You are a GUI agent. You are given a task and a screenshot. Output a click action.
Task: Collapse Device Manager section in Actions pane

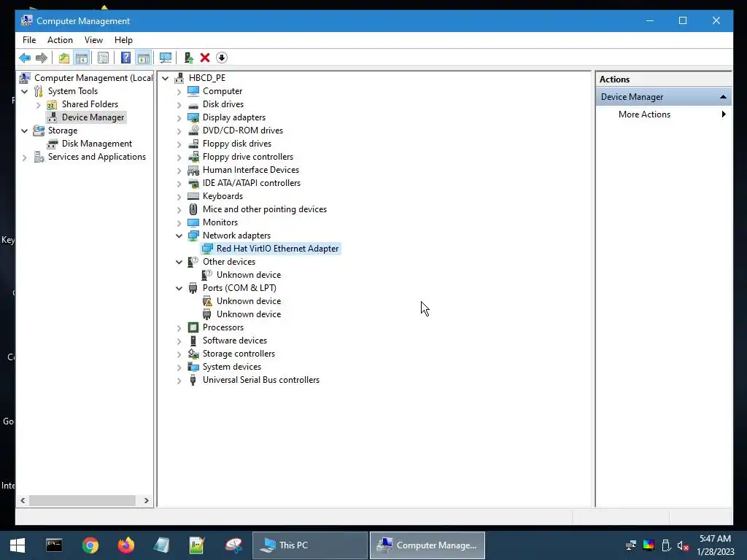pos(723,97)
